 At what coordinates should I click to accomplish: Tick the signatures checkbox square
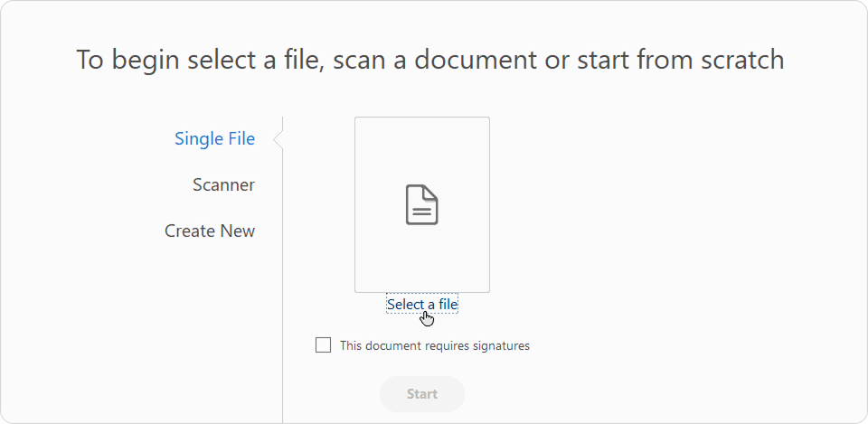(323, 345)
